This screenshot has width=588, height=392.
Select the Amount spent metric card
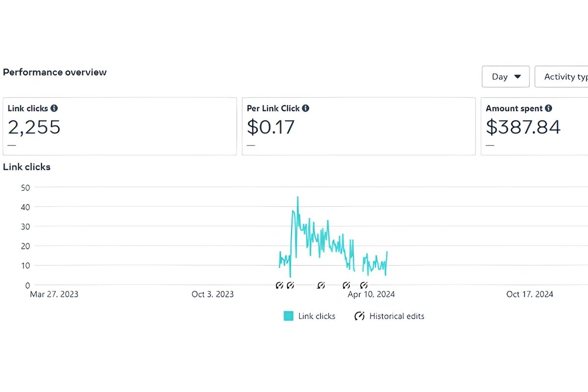pyautogui.click(x=535, y=126)
